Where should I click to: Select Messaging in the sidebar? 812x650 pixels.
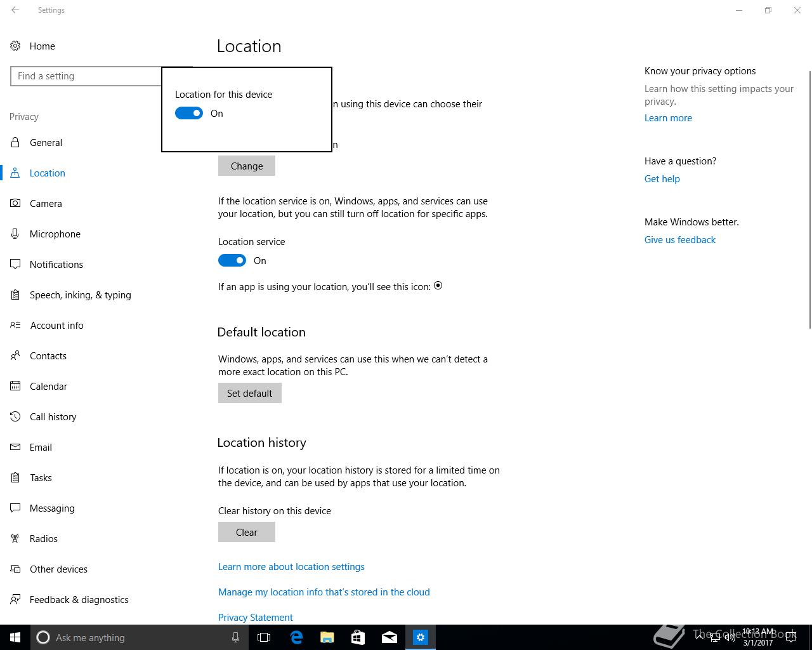pos(52,508)
